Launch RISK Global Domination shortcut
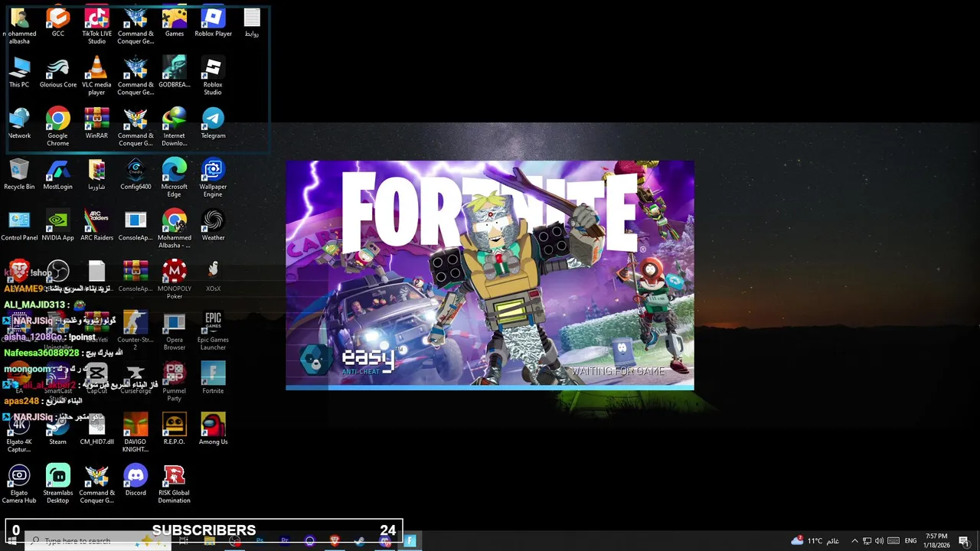The height and width of the screenshot is (551, 980). [x=175, y=484]
